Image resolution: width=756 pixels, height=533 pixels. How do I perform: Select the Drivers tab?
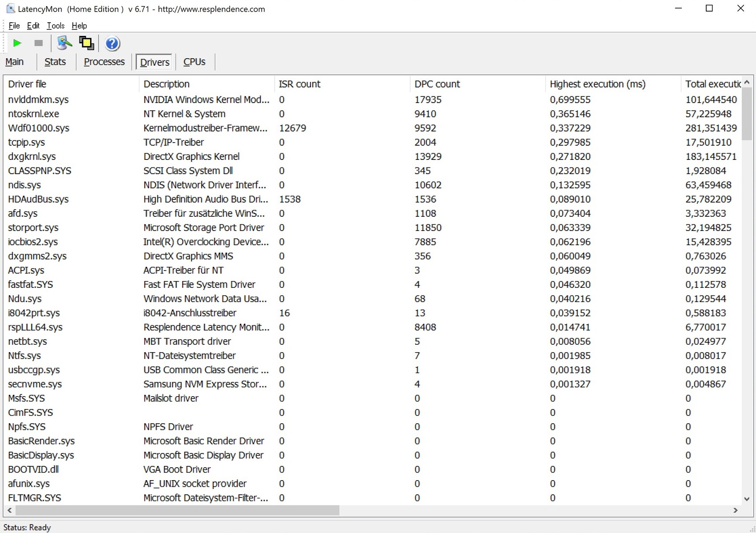[155, 62]
